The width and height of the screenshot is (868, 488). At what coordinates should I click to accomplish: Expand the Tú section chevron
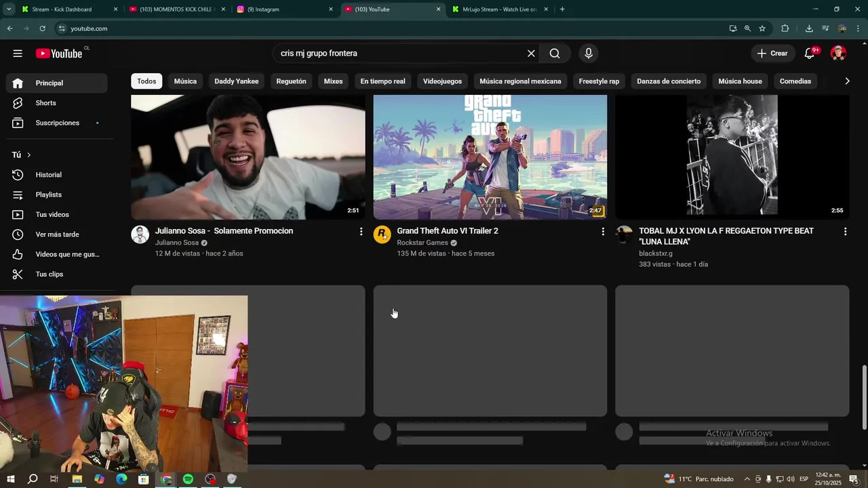tap(28, 155)
